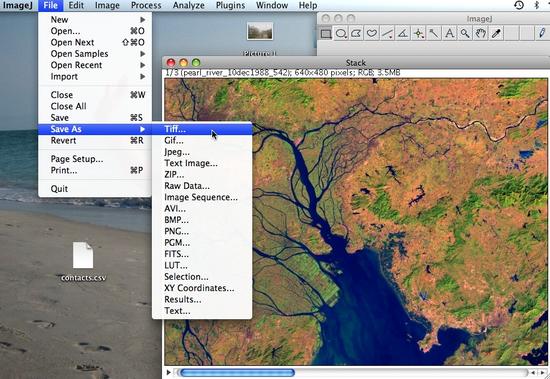Select the Polygon selection tool
Image resolution: width=550 pixels, height=379 pixels.
pyautogui.click(x=356, y=34)
